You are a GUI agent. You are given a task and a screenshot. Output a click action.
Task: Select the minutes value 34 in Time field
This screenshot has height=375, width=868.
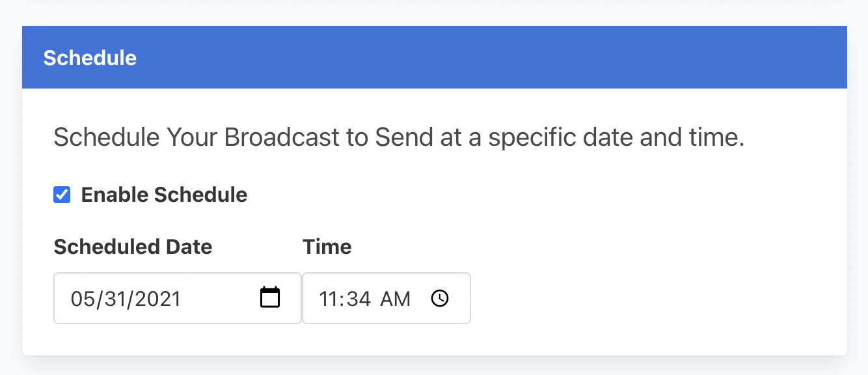pyautogui.click(x=359, y=299)
